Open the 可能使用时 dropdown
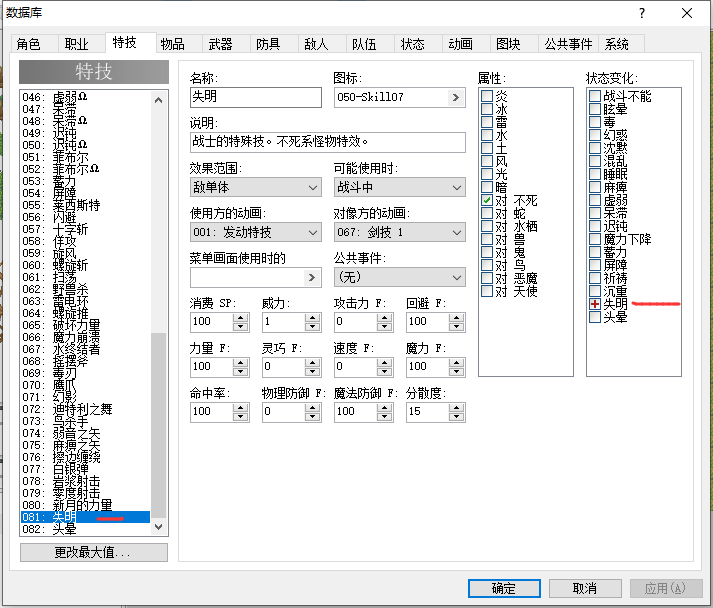This screenshot has height=608, width=713. point(400,187)
